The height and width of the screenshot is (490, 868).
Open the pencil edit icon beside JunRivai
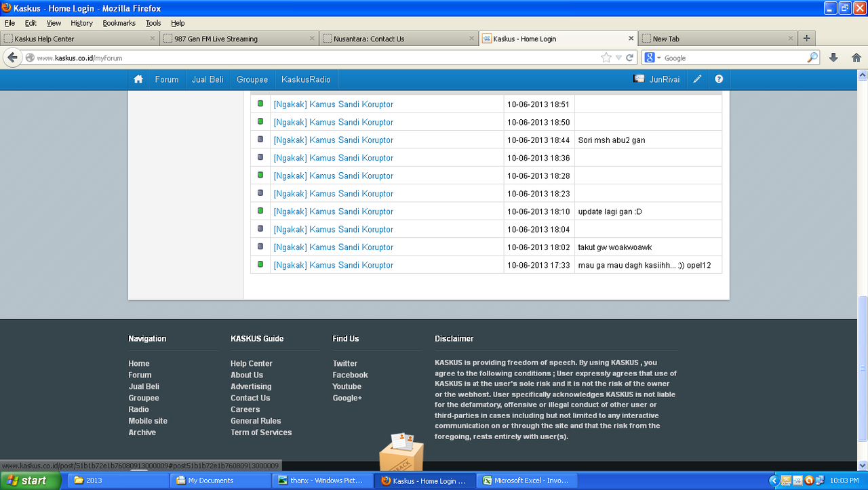pos(697,79)
